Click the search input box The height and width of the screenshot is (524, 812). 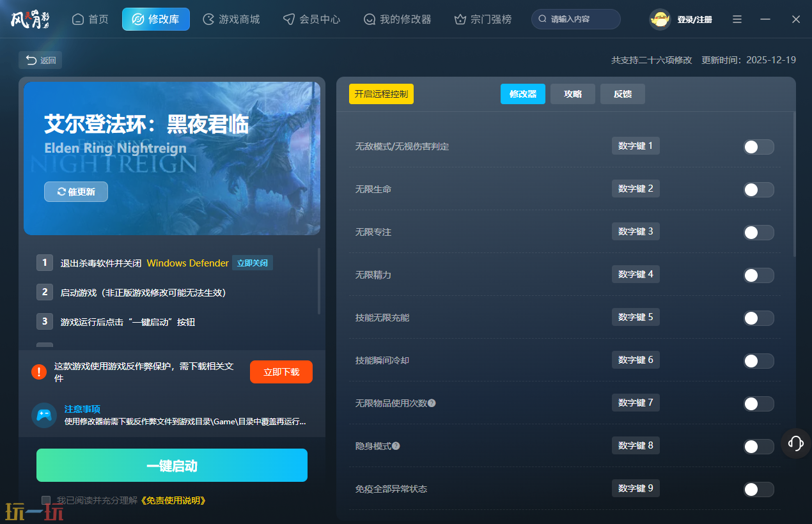click(576, 19)
